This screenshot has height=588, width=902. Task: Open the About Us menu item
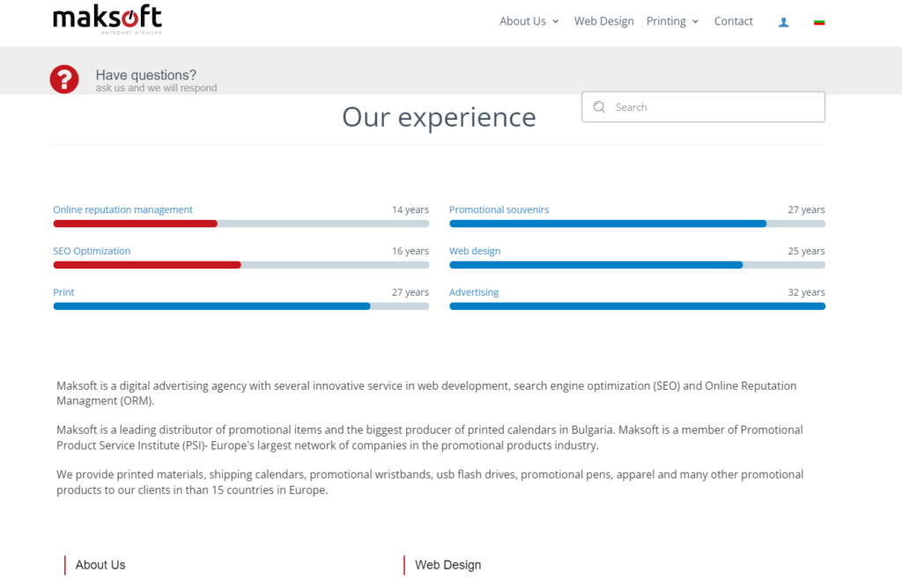coord(522,21)
